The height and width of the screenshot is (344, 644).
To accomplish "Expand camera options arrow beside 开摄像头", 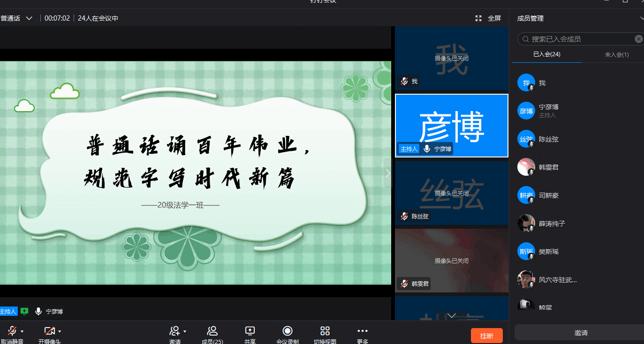I will [x=60, y=331].
